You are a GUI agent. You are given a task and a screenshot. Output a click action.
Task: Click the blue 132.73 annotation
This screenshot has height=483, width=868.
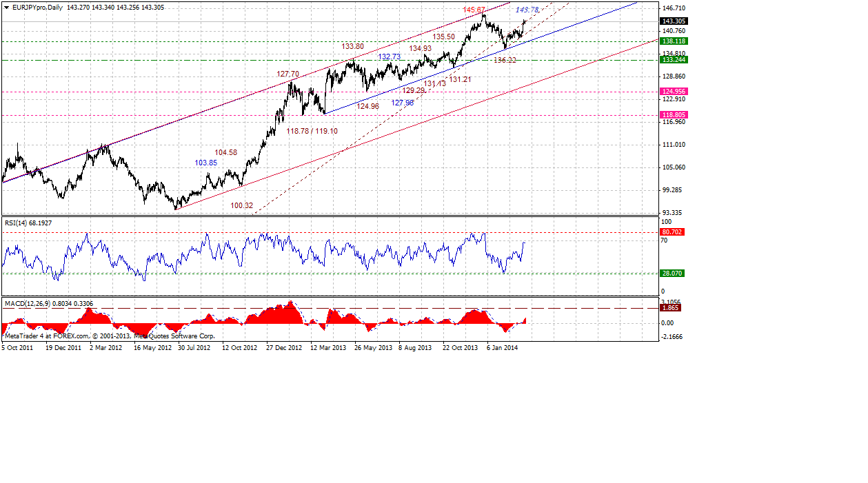click(x=390, y=56)
